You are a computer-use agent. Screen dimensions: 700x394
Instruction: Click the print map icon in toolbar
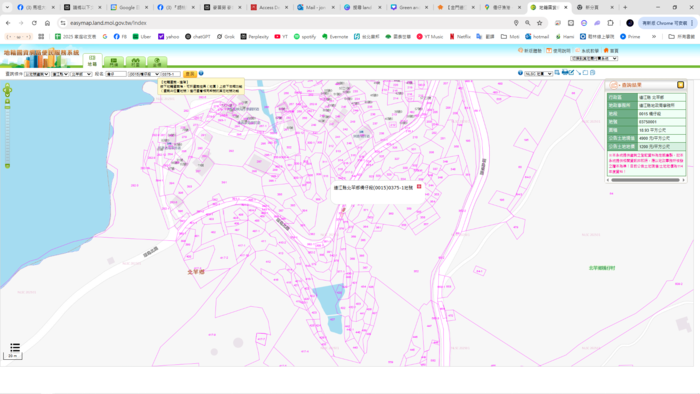(565, 72)
